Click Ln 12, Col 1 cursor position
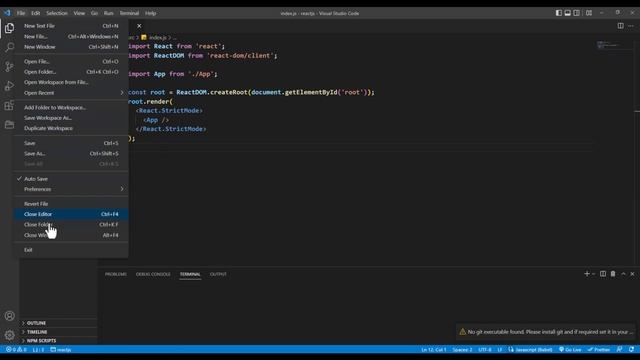The width and height of the screenshot is (640, 360). tap(433, 349)
